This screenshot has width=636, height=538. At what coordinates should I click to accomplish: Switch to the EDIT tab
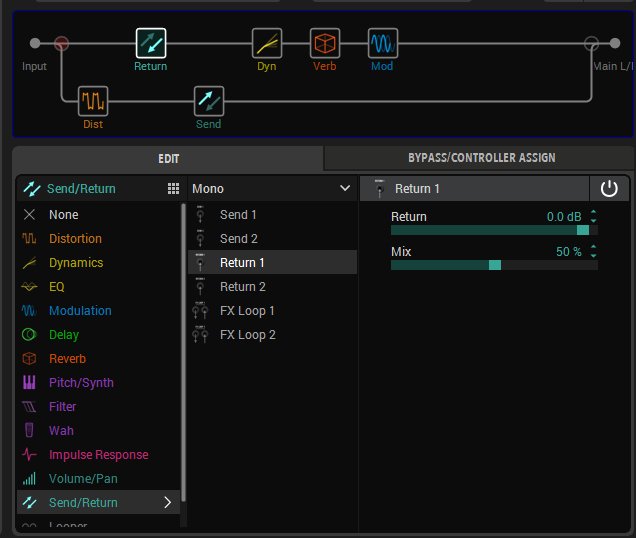coord(168,157)
